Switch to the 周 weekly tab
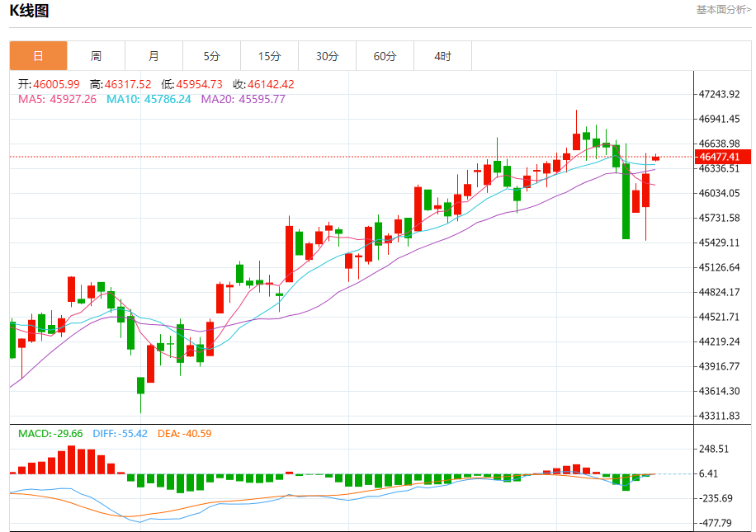 pos(96,56)
